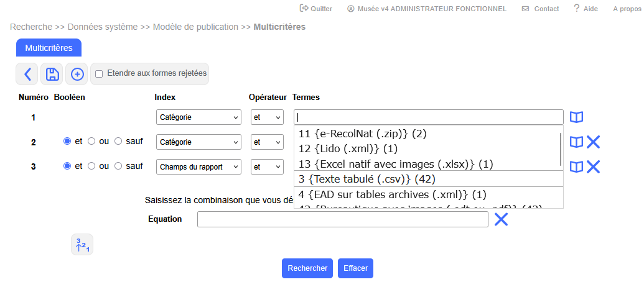Viewport: 644px width, 282px height.
Task: Delete criterion row 3 with the X icon
Action: (x=594, y=166)
